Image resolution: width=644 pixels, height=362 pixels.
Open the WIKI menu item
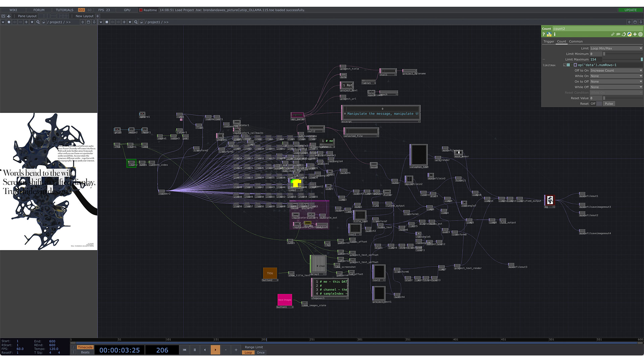tap(13, 10)
